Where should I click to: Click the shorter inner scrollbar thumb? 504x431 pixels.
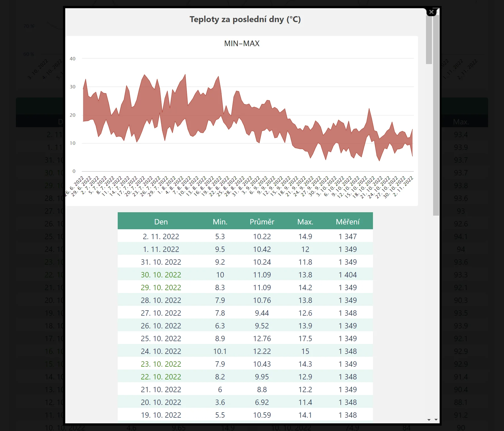point(429,40)
